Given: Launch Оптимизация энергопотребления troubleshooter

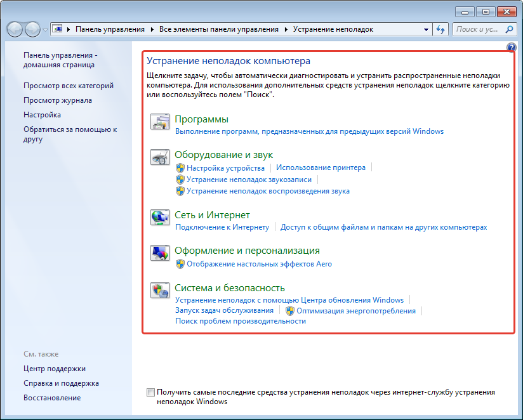Looking at the screenshot, I should coord(356,311).
